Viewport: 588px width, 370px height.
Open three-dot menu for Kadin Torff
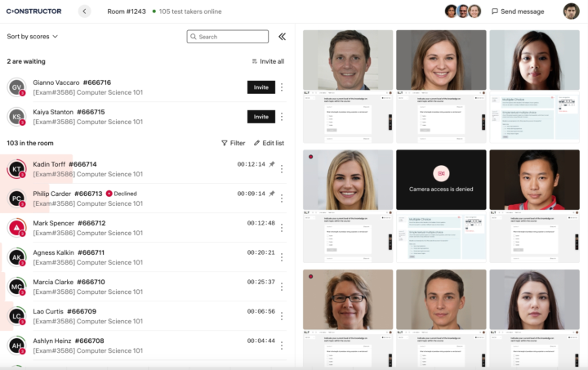pyautogui.click(x=282, y=169)
